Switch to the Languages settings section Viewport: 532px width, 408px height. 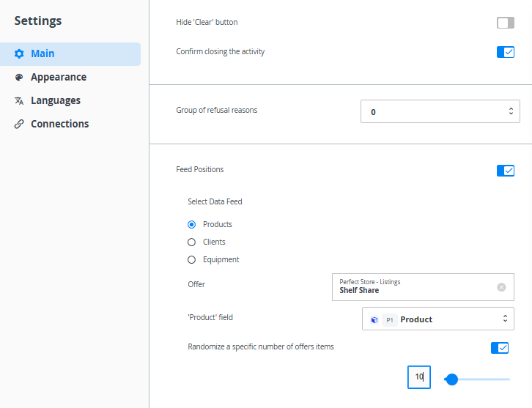click(55, 101)
